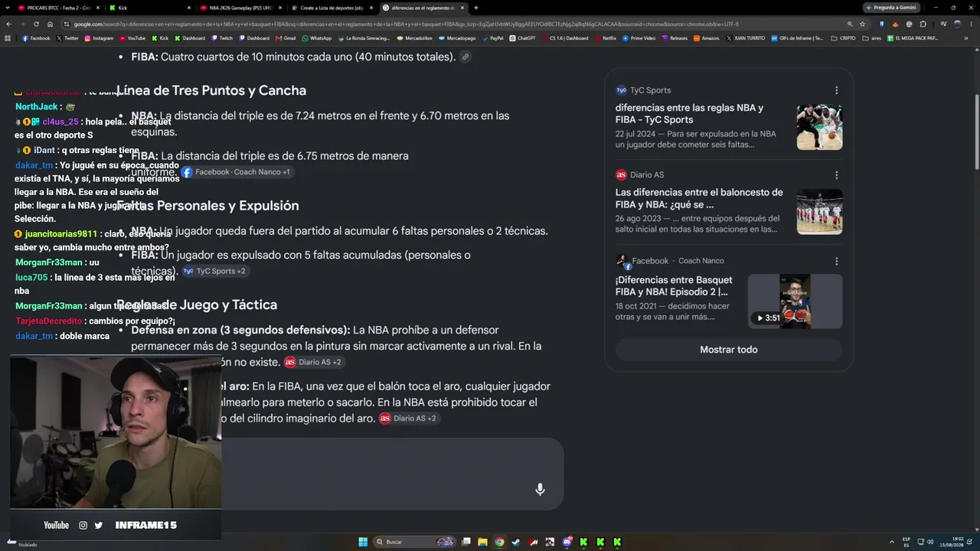
Task: Click the Mostrar todo button
Action: 729,350
